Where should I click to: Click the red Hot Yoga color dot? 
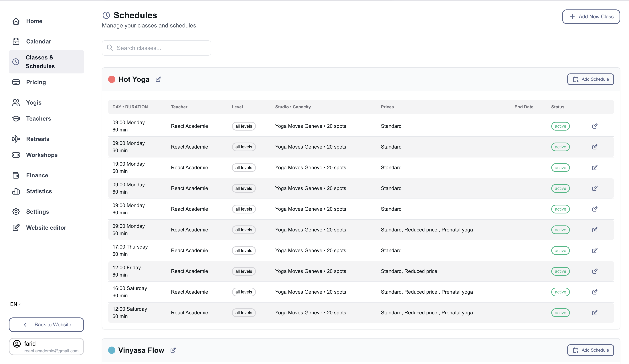112,79
